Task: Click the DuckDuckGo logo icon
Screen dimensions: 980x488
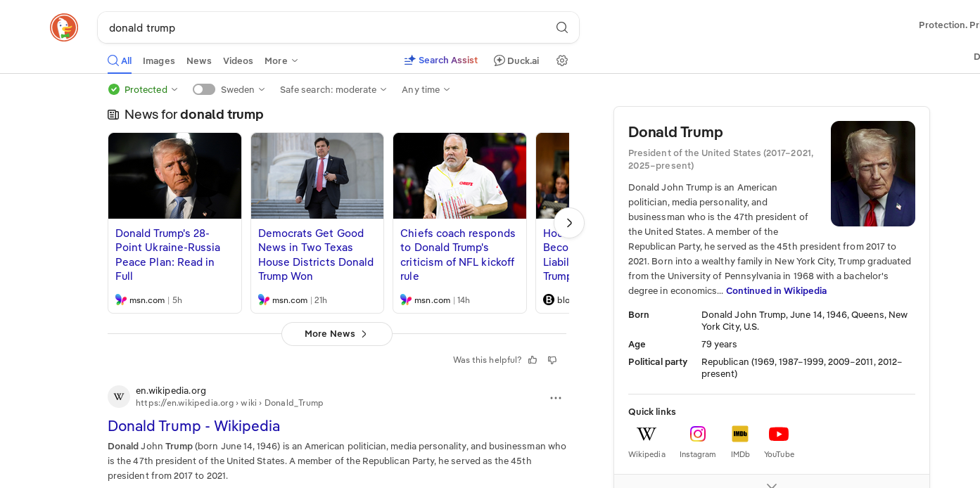Action: click(64, 27)
